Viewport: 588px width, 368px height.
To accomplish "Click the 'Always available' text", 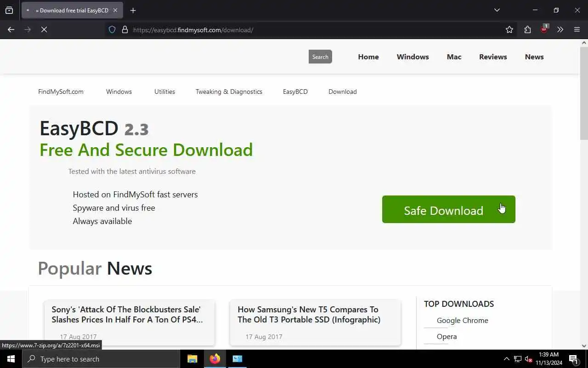I will [x=102, y=221].
